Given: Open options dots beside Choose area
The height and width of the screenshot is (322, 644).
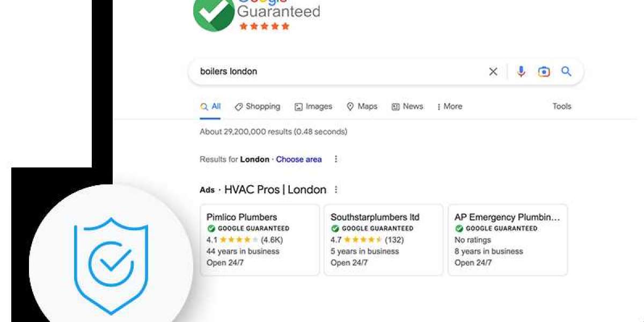Looking at the screenshot, I should [336, 159].
